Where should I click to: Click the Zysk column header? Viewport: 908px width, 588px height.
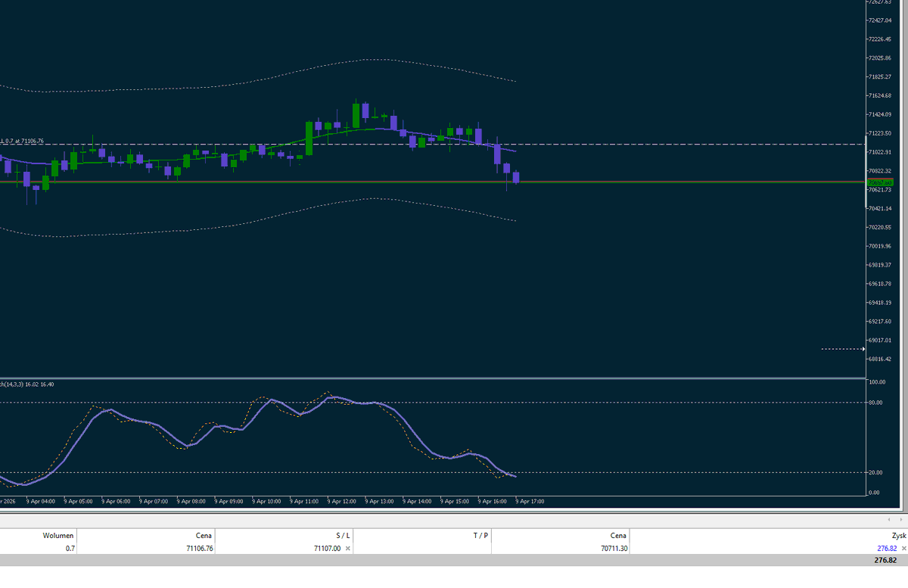(899, 535)
